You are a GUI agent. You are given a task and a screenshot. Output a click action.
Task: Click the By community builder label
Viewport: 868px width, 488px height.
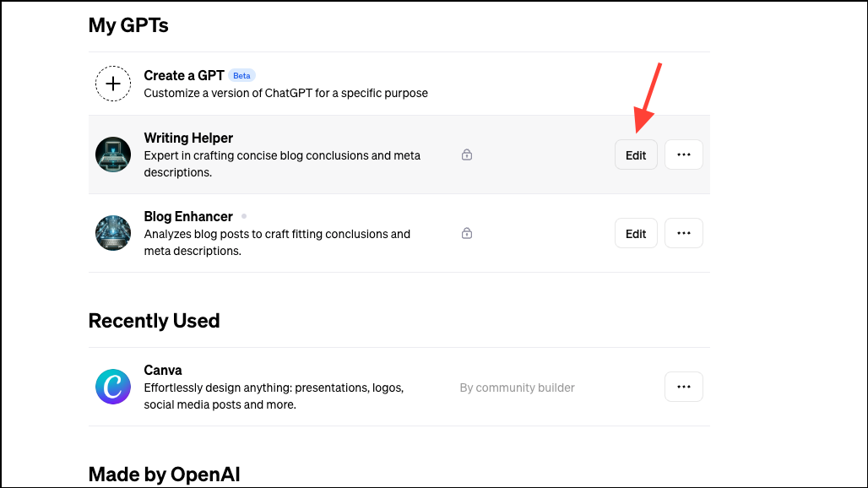517,388
